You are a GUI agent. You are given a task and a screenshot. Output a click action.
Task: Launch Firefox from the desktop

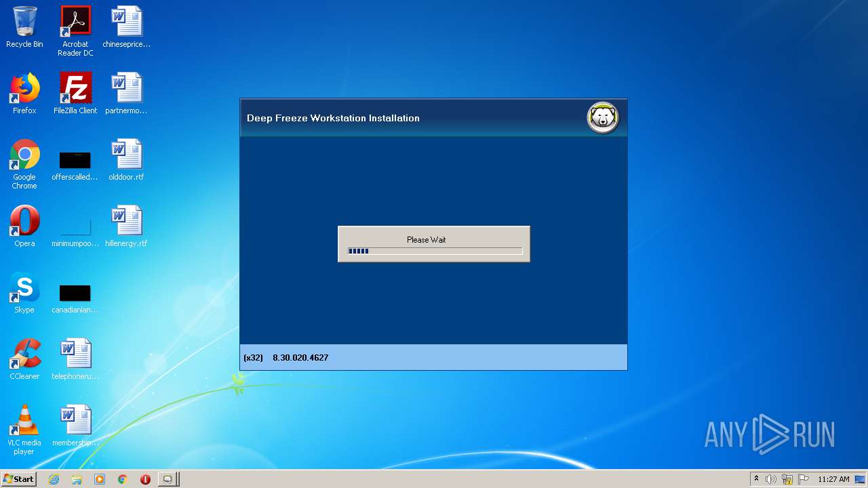(24, 94)
